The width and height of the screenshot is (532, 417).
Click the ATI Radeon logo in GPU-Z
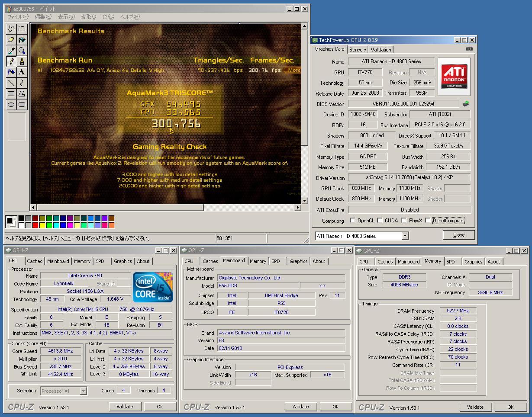click(x=454, y=76)
